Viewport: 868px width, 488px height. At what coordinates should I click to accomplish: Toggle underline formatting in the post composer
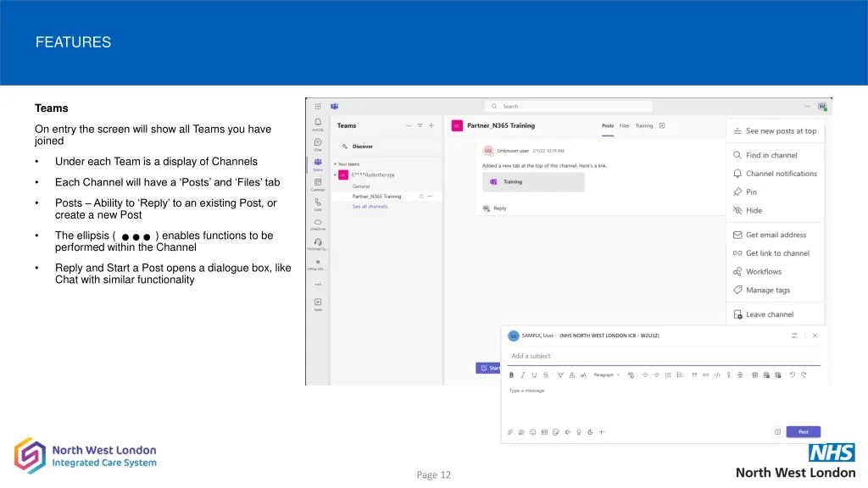point(534,375)
